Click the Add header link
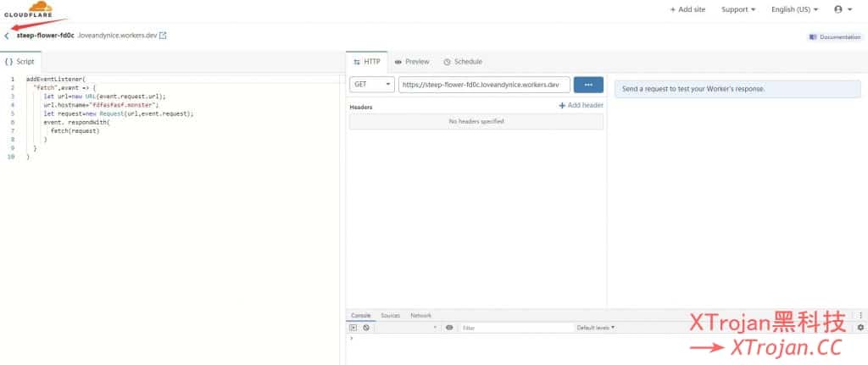 pos(581,105)
